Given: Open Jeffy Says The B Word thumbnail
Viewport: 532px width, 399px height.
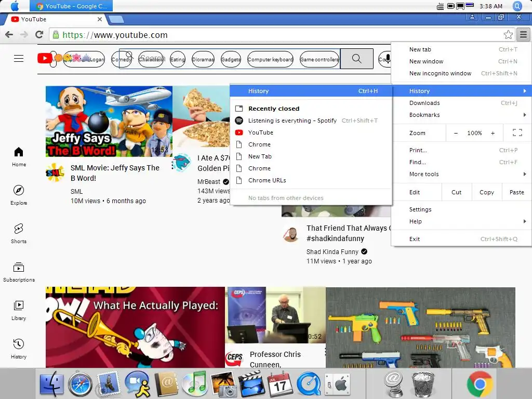Looking at the screenshot, I should tap(109, 121).
